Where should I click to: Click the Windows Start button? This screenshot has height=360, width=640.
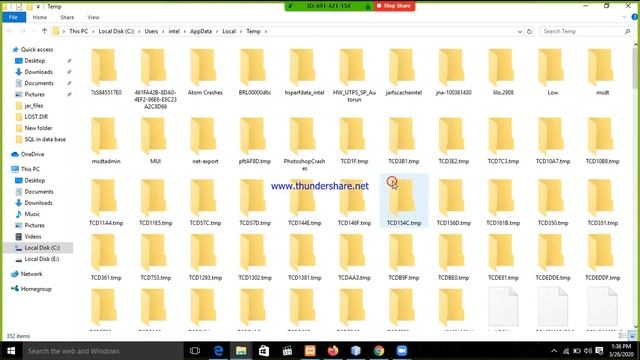[11, 351]
